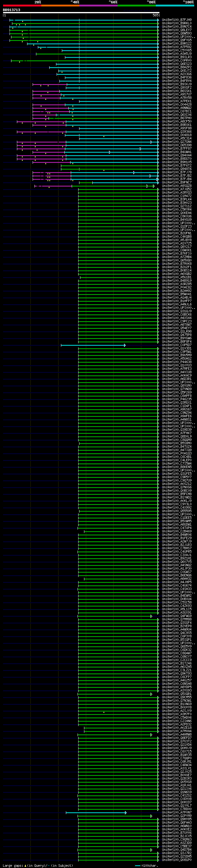Select label UniRef100_B4FRV4

[x=177, y=81]
